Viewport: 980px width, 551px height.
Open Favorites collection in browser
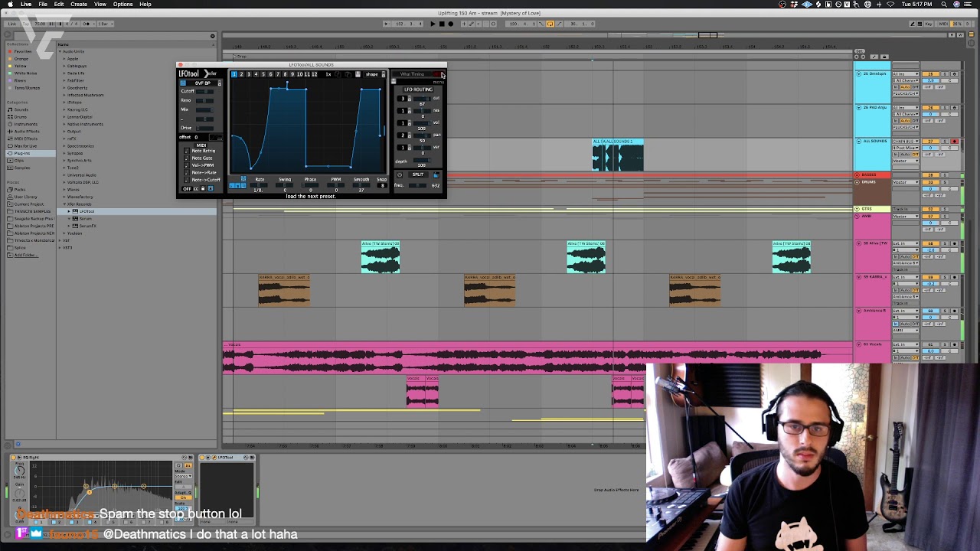click(x=22, y=51)
